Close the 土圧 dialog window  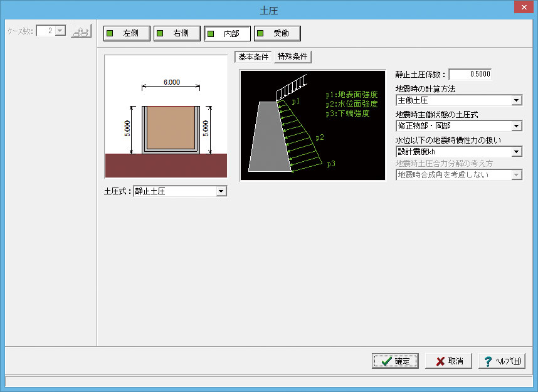pos(524,7)
